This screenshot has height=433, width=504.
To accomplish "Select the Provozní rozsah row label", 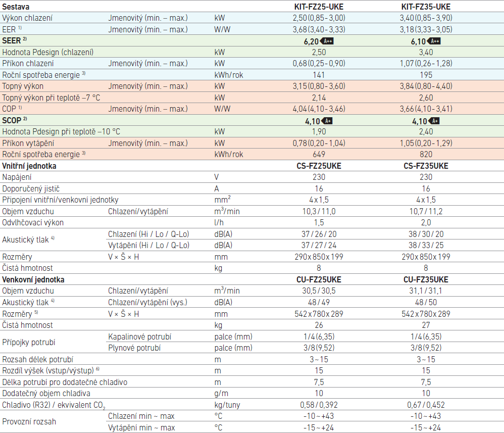I will click(29, 422).
